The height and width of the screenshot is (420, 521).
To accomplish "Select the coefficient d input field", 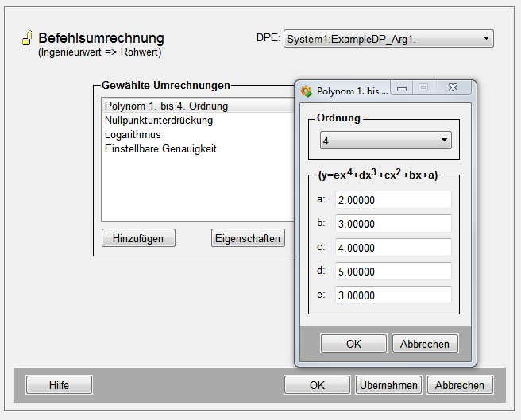I will tap(393, 272).
